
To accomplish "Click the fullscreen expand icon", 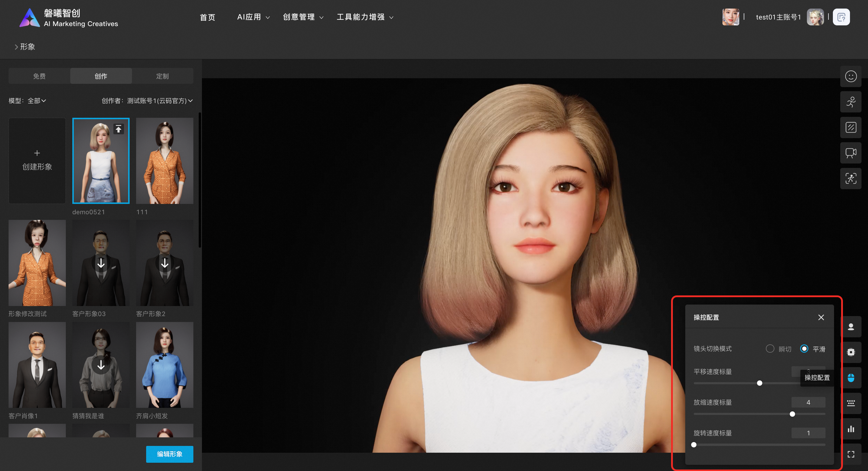I will click(x=851, y=454).
